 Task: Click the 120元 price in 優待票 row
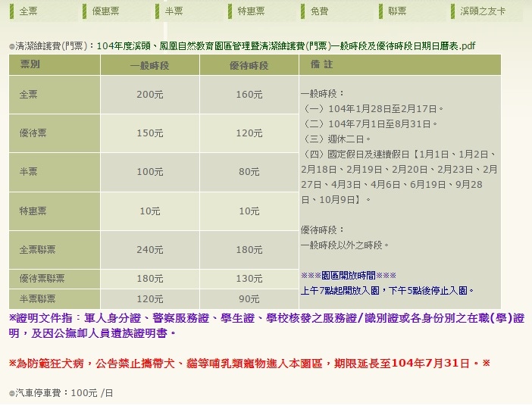point(249,133)
